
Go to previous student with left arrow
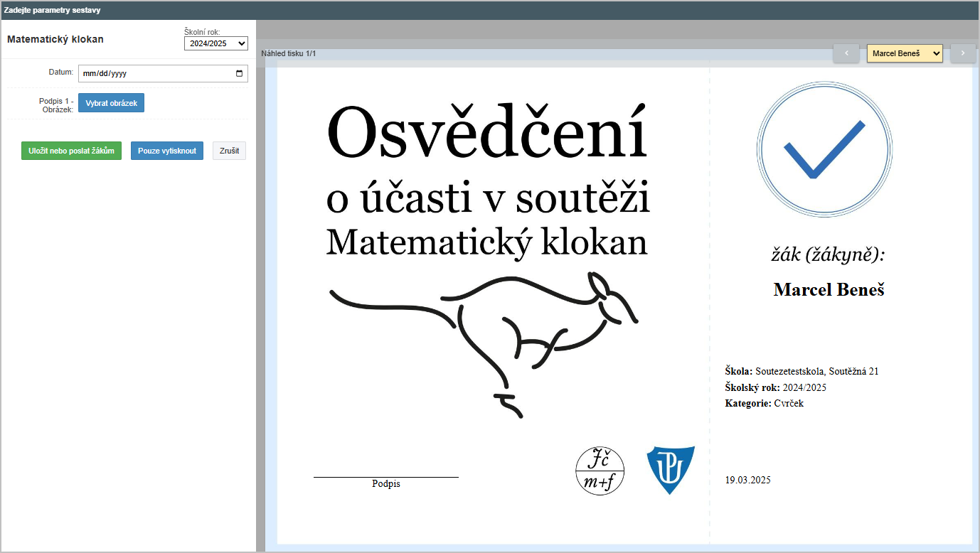point(846,53)
